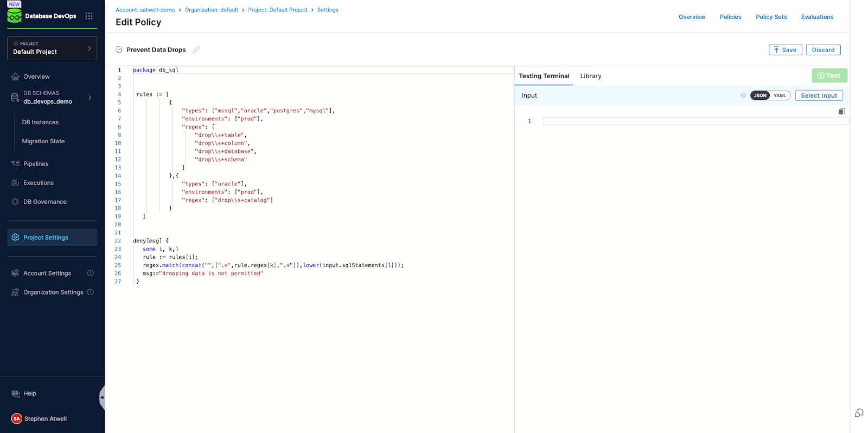Follow the Project: Default Project breadcrumb
This screenshot has height=433, width=868.
(x=277, y=10)
